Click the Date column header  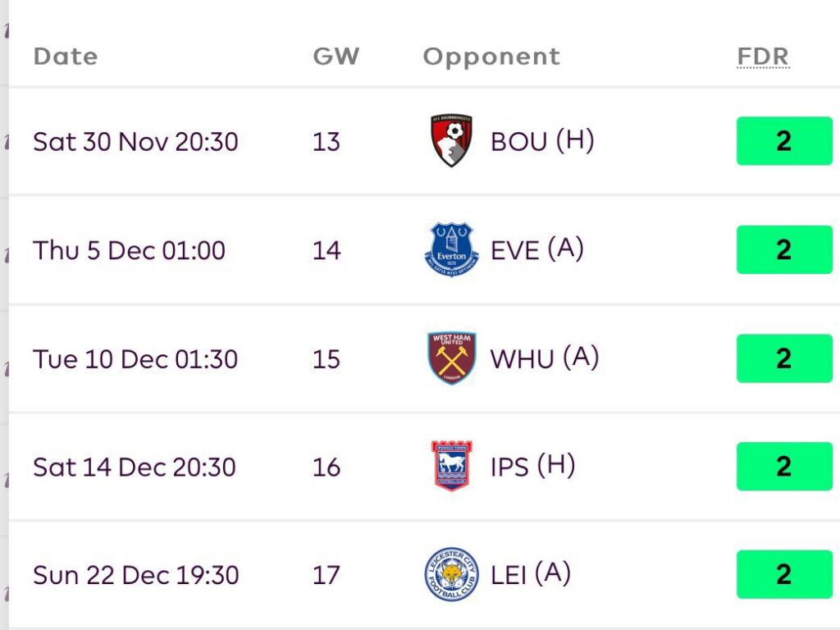click(x=65, y=57)
